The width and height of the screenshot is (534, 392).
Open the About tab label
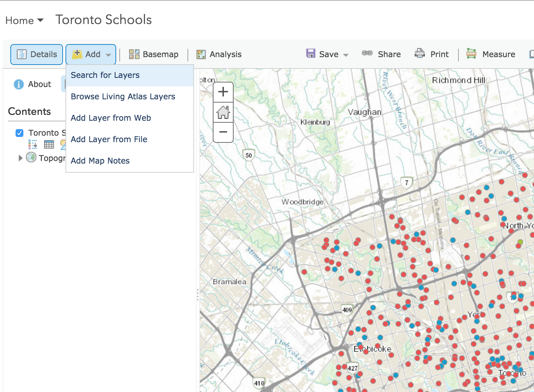click(x=40, y=84)
